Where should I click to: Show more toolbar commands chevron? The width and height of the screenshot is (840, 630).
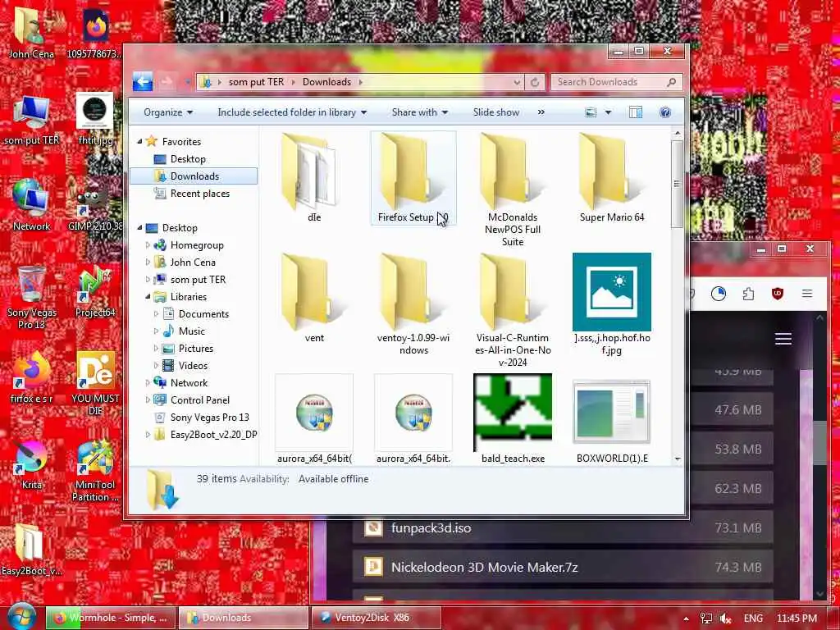pyautogui.click(x=541, y=112)
